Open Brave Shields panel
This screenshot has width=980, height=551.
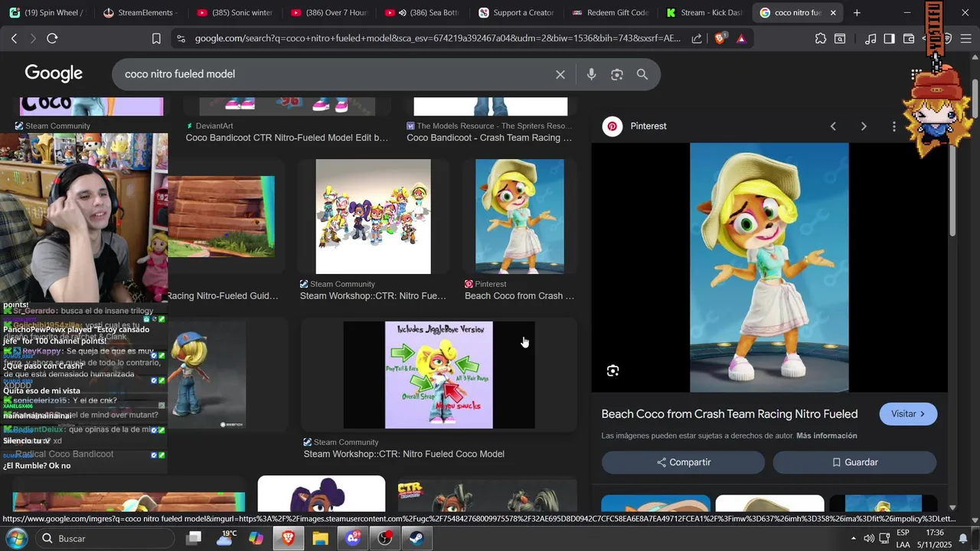720,38
